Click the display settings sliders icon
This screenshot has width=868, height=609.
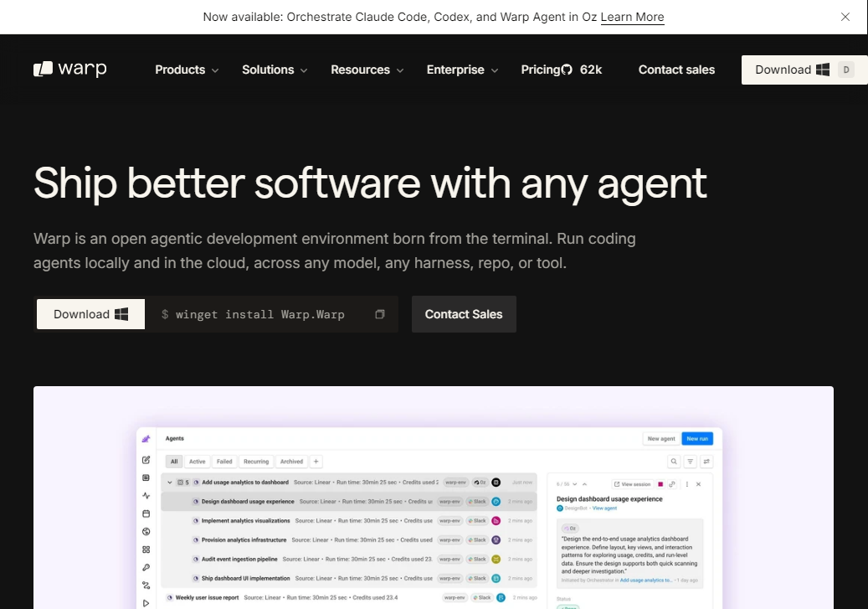coord(706,462)
